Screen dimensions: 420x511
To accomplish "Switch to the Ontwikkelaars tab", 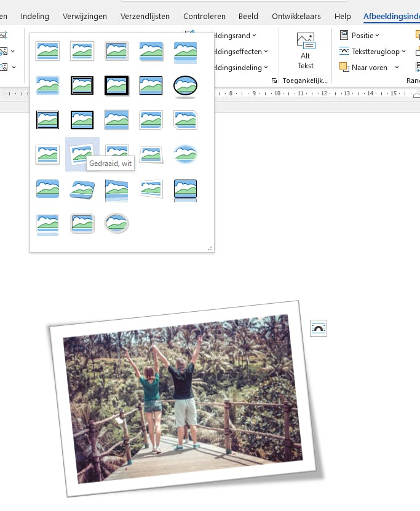I will click(296, 16).
